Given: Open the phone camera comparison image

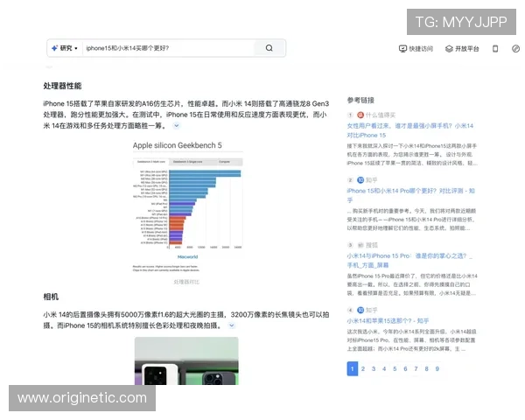Looking at the screenshot, I should (x=186, y=360).
